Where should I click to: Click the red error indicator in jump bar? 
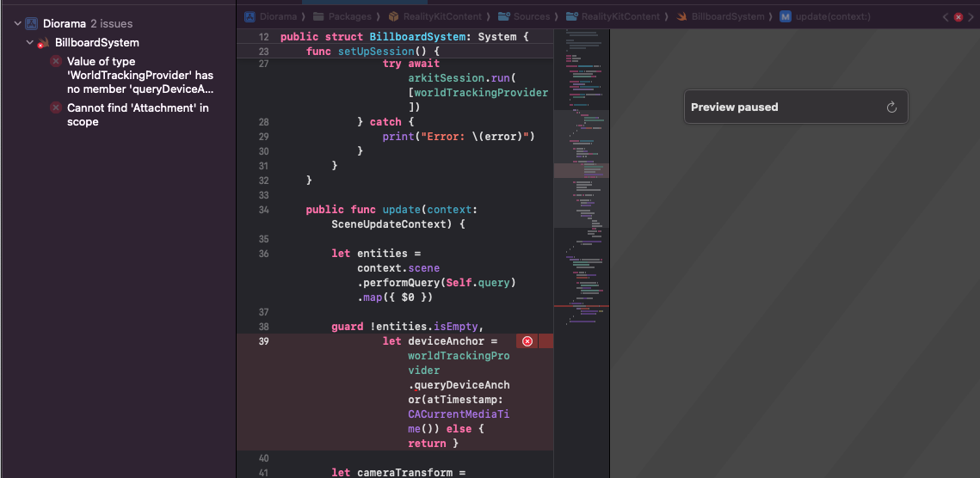pos(958,16)
